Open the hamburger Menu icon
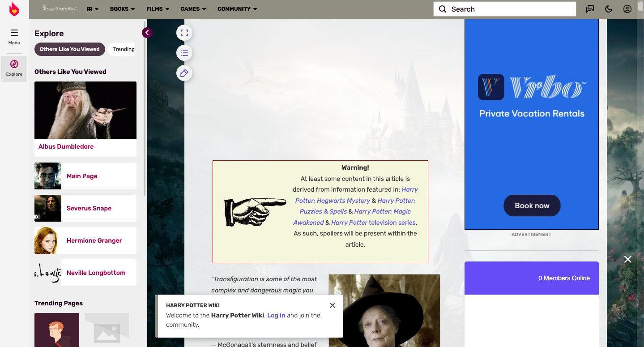 (14, 33)
